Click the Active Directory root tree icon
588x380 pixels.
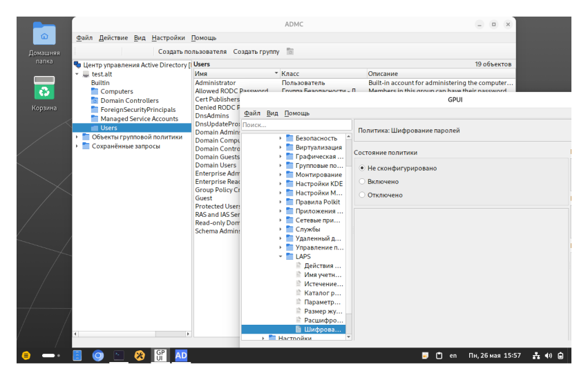tap(77, 64)
